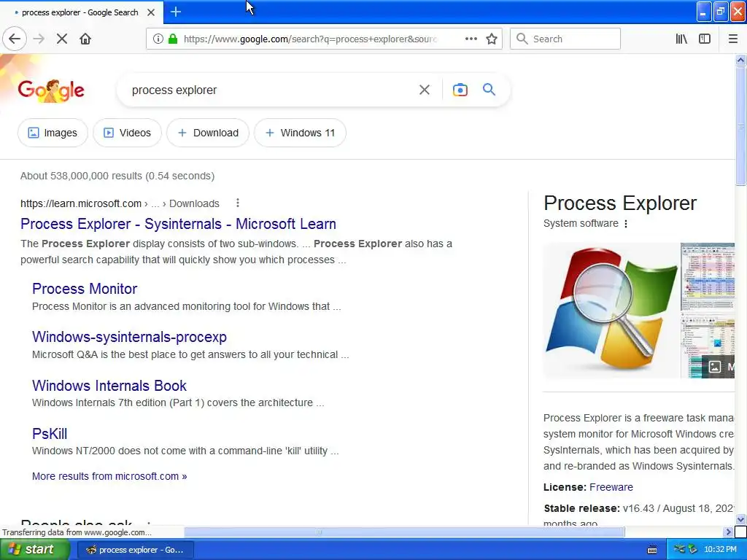This screenshot has height=560, width=747.
Task: Click the URL in address bar
Action: tap(310, 39)
